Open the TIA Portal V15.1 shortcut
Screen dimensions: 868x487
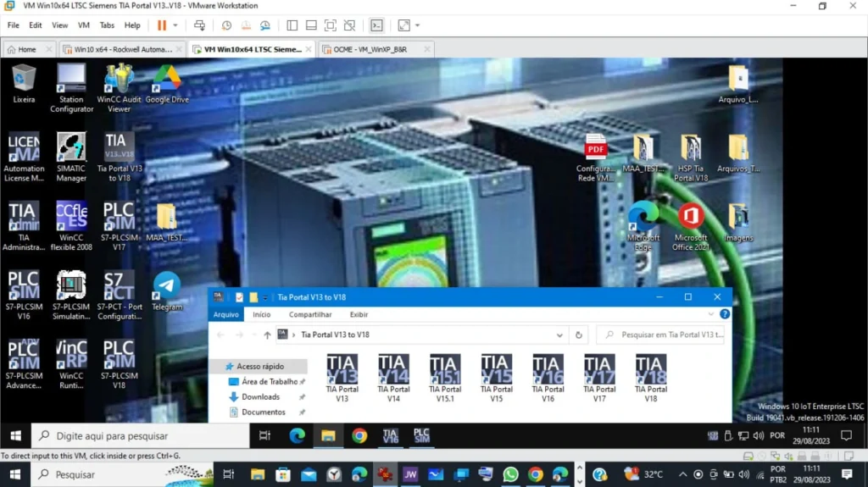444,378
